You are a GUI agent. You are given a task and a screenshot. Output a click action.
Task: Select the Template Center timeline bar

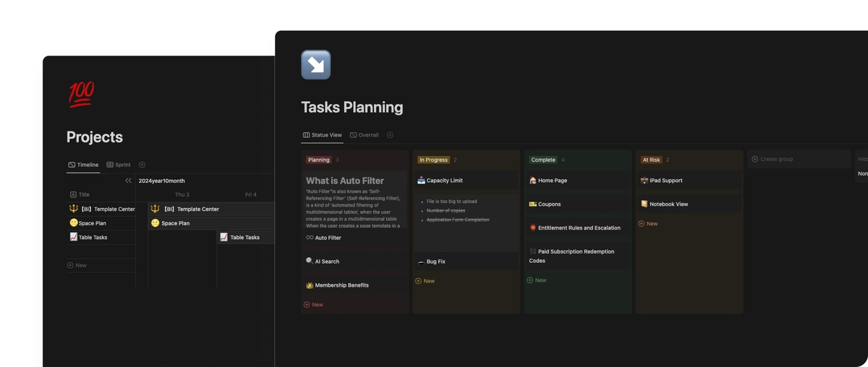pos(211,209)
